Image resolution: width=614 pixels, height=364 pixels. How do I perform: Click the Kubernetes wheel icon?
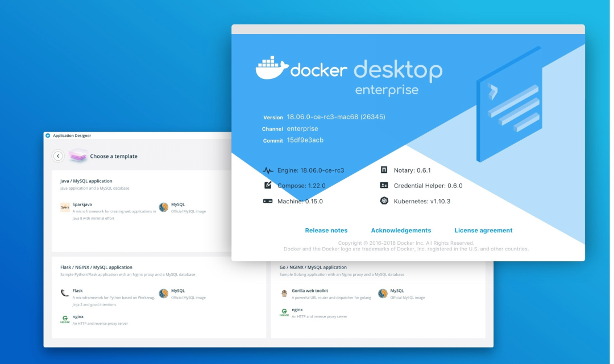[384, 200]
